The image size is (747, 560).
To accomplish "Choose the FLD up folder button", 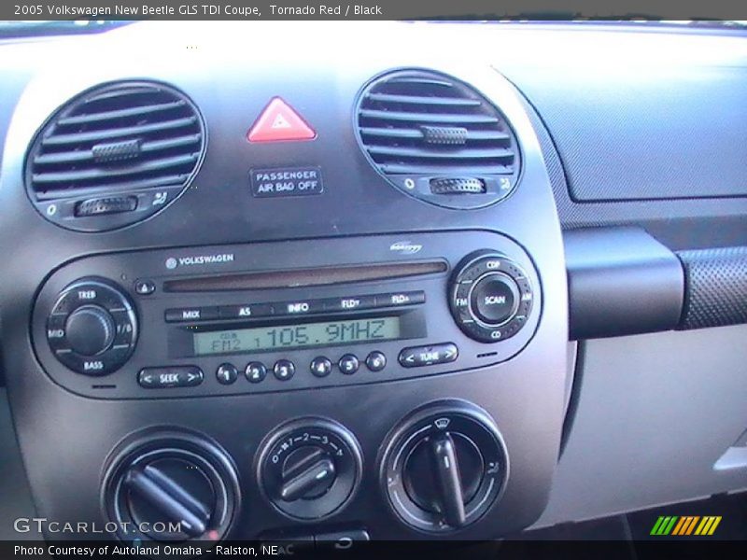I will [401, 299].
